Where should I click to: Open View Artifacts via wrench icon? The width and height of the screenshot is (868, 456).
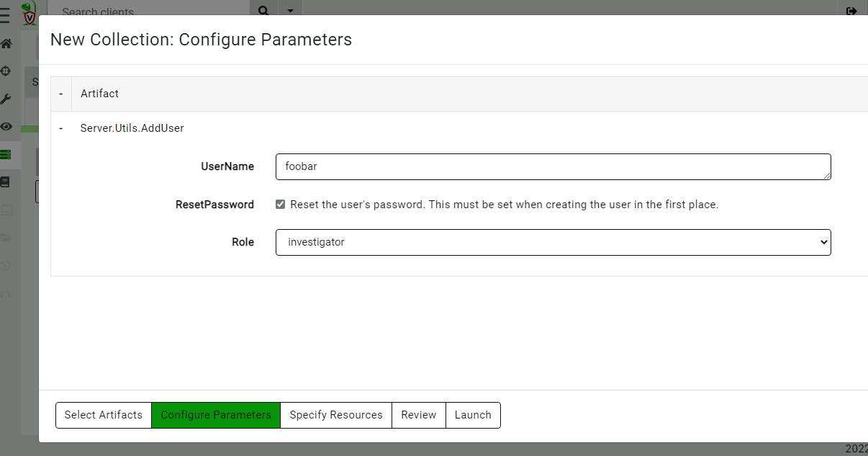pyautogui.click(x=6, y=99)
